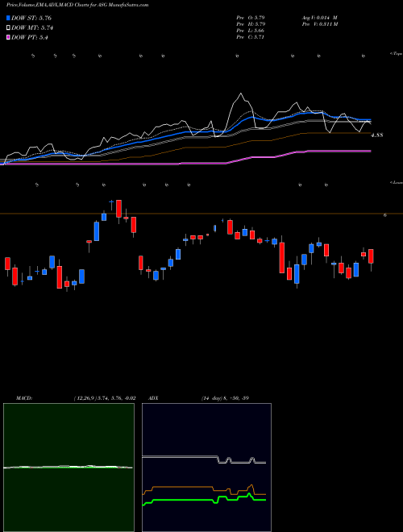
Task: Select the 'DOW PT: 5.4' legend label
Action: (x=29, y=38)
